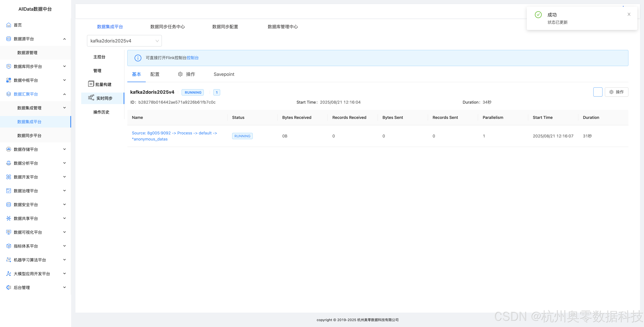Image resolution: width=644 pixels, height=327 pixels.
Task: Open the Source 8g005:9092 vertex link
Action: coord(175,136)
